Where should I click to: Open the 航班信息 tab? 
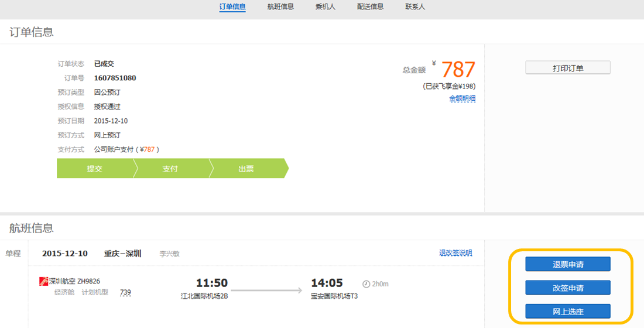(280, 6)
